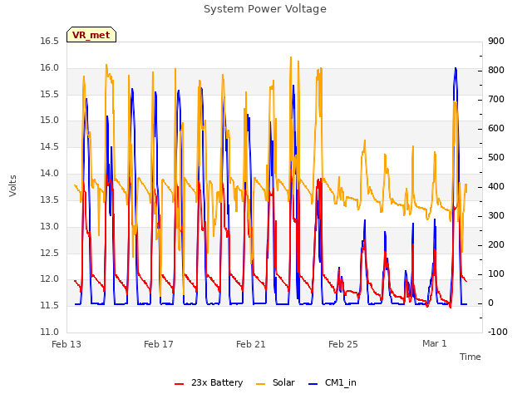Viewport: 532px width, 399px height.
Task: Click the orange Solar legend swatch
Action: point(260,384)
